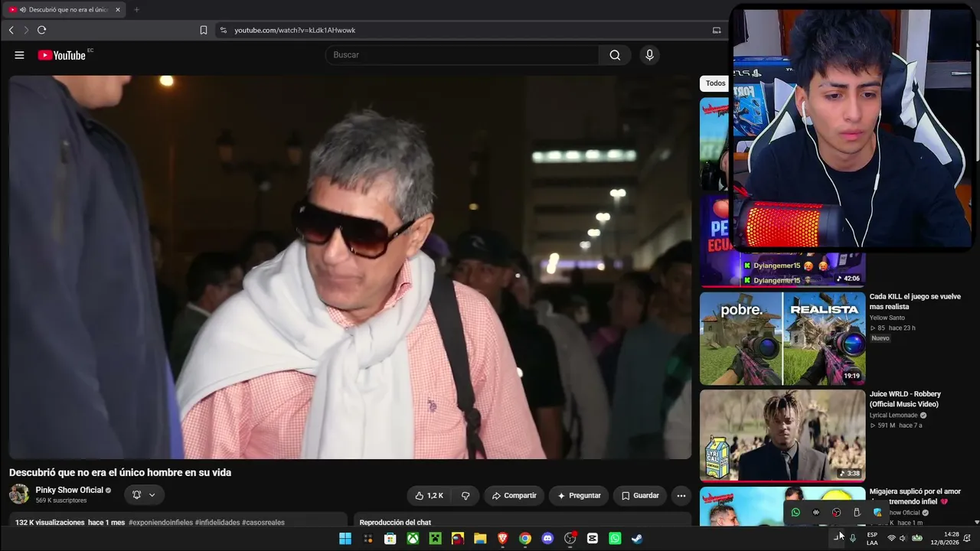Viewport: 980px width, 551px height.
Task: Open Pinky Show Oficial channel avatar
Action: click(x=19, y=494)
